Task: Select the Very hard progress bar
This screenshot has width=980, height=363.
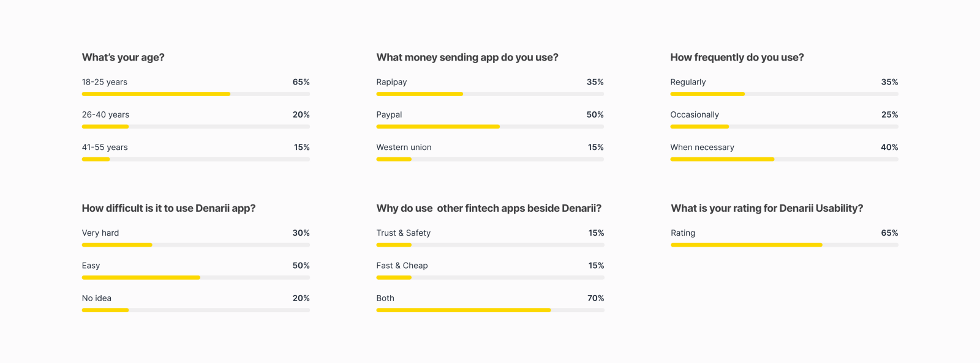Action: [x=196, y=245]
